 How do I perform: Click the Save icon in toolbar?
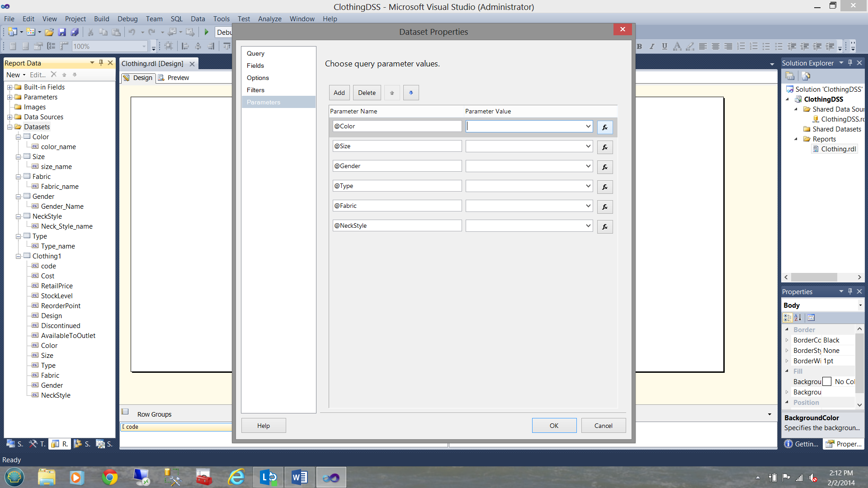[x=62, y=32]
